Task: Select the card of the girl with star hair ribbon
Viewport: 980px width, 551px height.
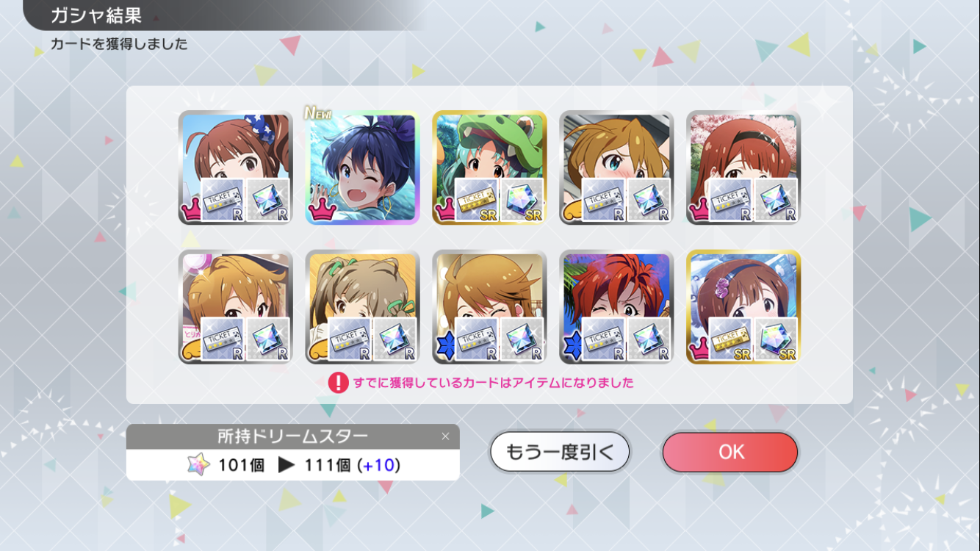Action: click(x=235, y=168)
